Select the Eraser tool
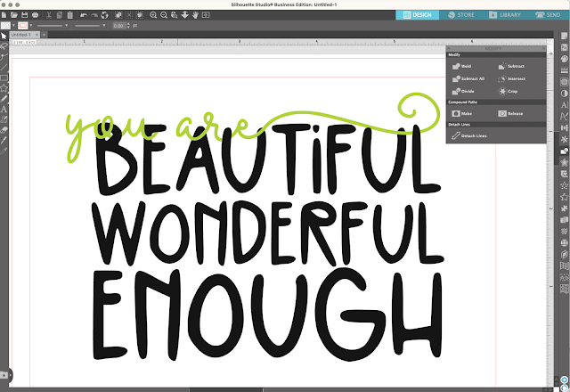Image resolution: width=570 pixels, height=392 pixels. pyautogui.click(x=4, y=130)
